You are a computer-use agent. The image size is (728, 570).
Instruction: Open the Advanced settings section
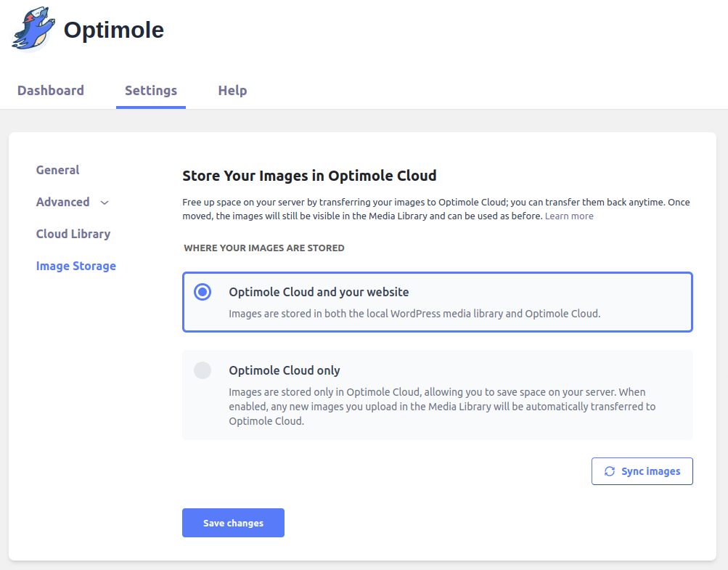pyautogui.click(x=63, y=202)
